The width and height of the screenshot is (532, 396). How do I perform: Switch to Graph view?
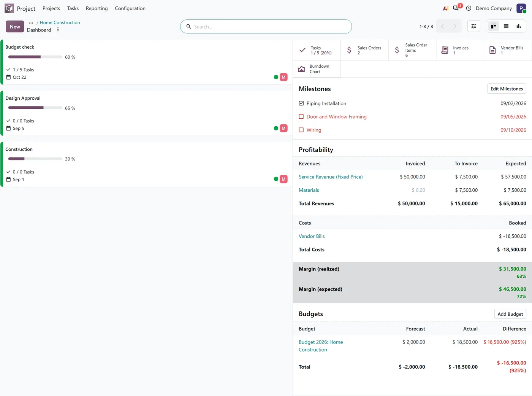point(519,26)
